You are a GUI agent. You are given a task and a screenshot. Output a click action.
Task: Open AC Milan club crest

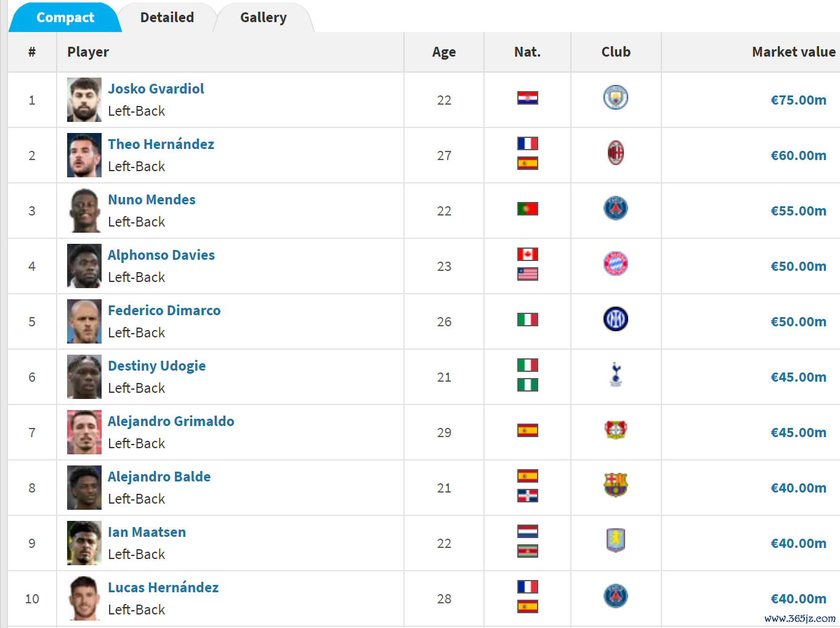click(616, 153)
